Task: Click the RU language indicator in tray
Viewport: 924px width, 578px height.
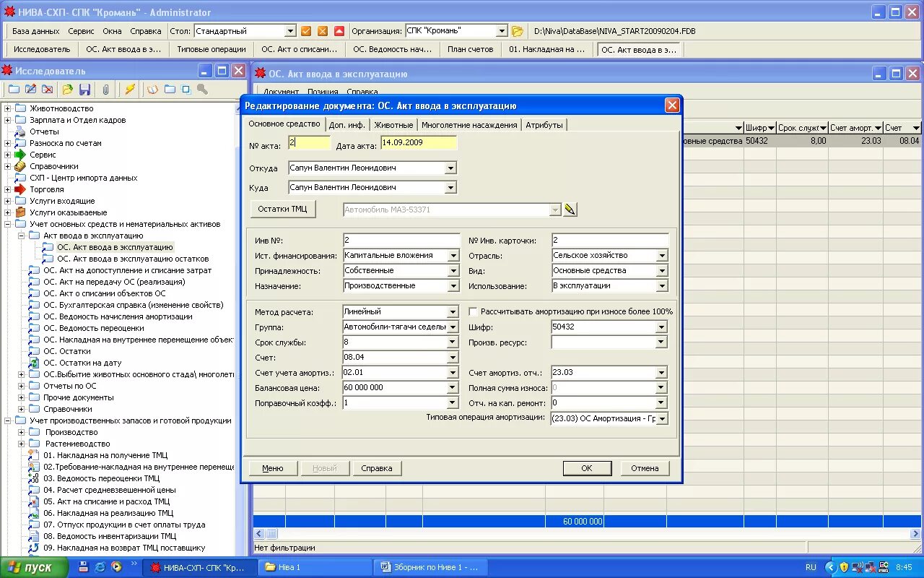Action: point(811,567)
